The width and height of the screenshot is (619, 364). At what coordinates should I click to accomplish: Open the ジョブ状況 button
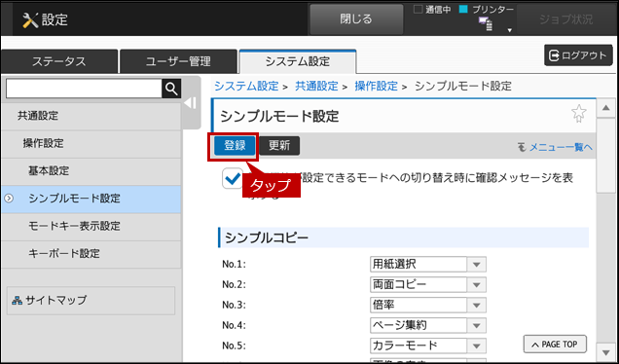click(x=565, y=19)
